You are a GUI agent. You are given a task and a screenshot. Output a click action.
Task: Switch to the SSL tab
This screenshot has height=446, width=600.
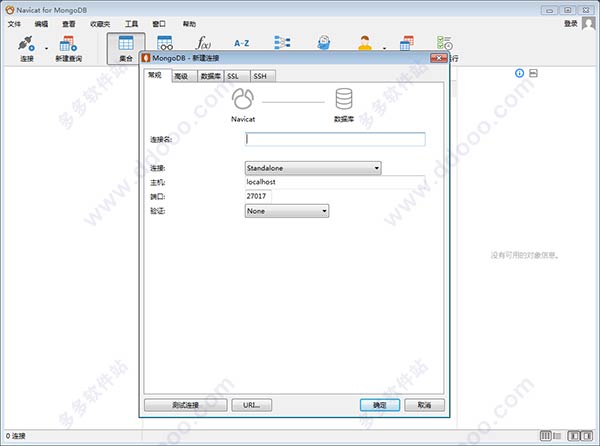coord(236,76)
